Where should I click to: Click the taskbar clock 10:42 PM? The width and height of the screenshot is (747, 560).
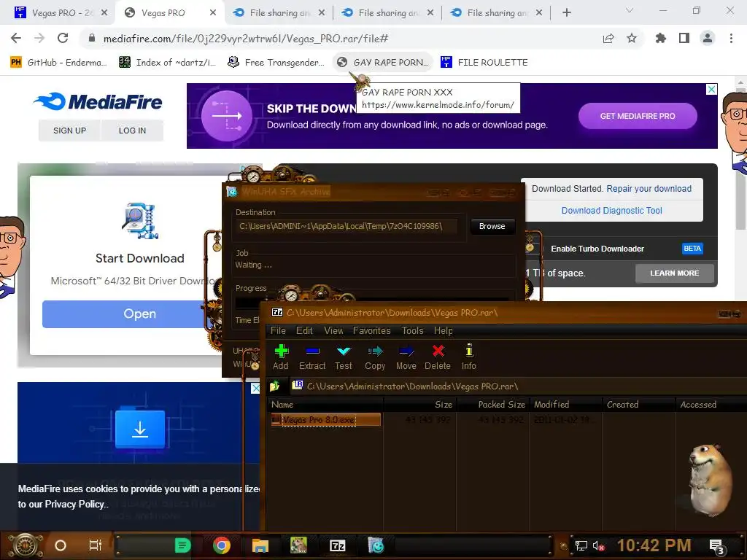click(x=654, y=545)
